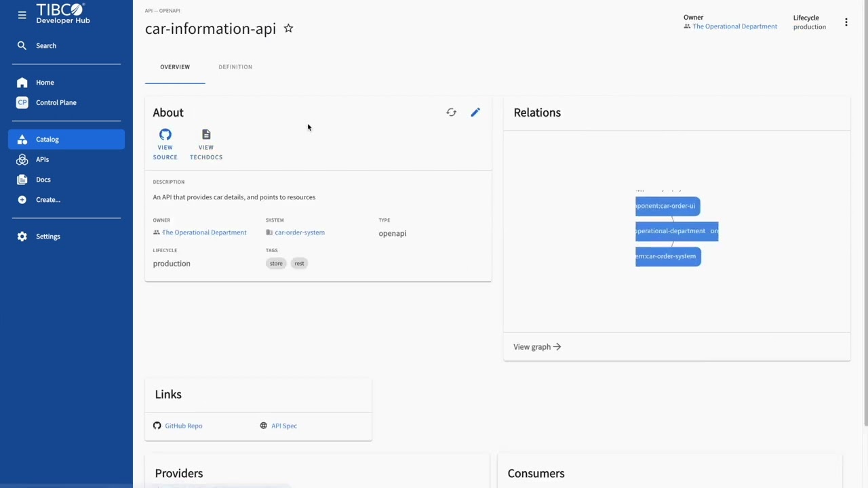
Task: Click the Create plus icon
Action: point(22,199)
